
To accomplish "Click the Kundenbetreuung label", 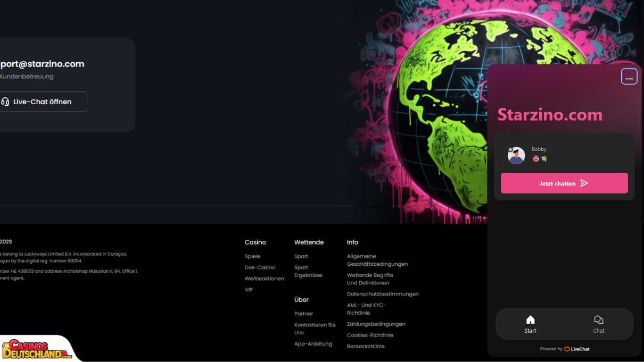I will pos(27,77).
